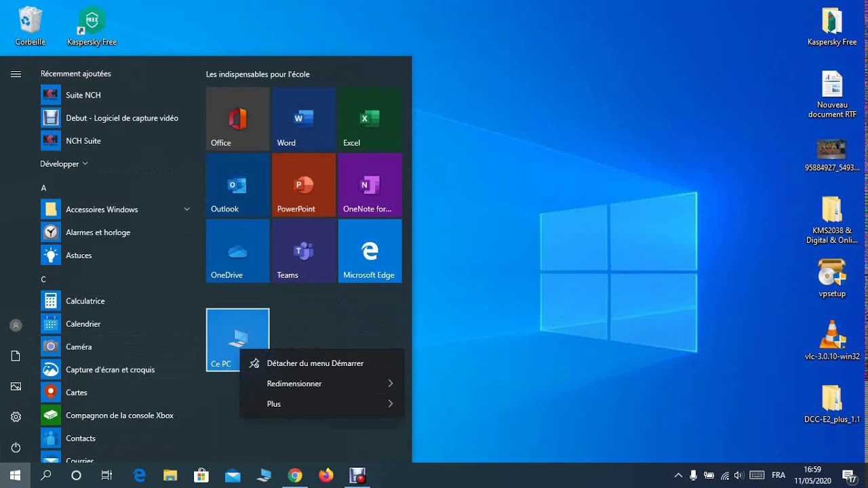Image resolution: width=868 pixels, height=488 pixels.
Task: Open taskbar search magnifier
Action: click(x=46, y=475)
